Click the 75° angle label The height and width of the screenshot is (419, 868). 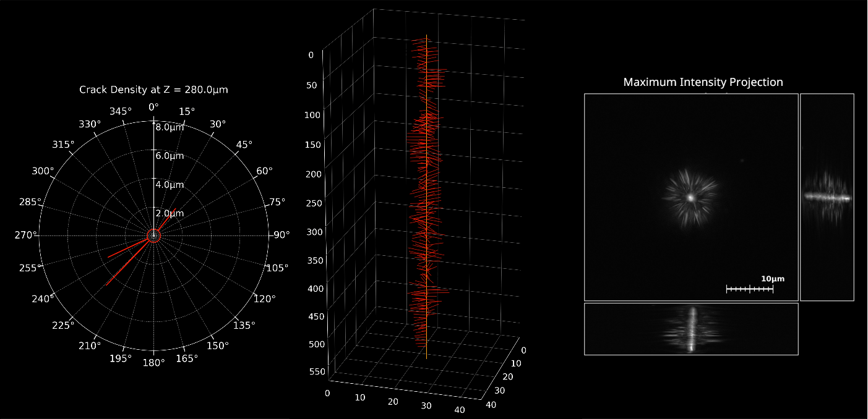point(278,201)
